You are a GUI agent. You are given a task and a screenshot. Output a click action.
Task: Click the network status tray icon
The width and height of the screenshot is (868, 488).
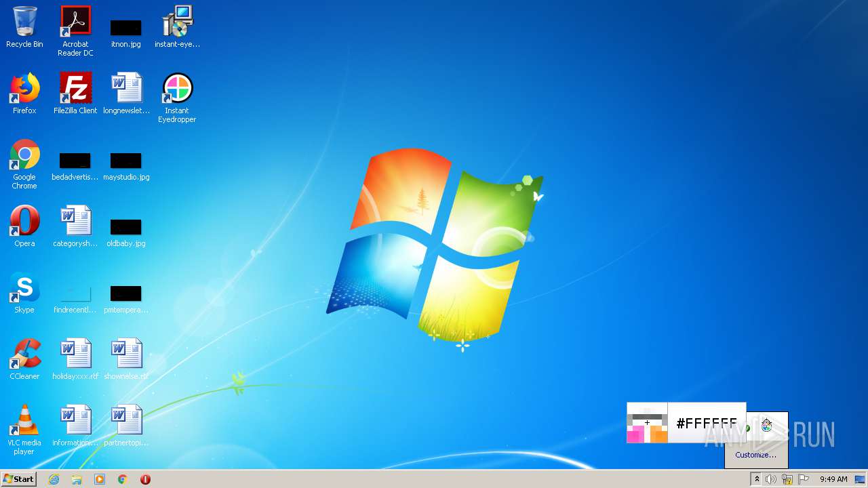pos(787,479)
